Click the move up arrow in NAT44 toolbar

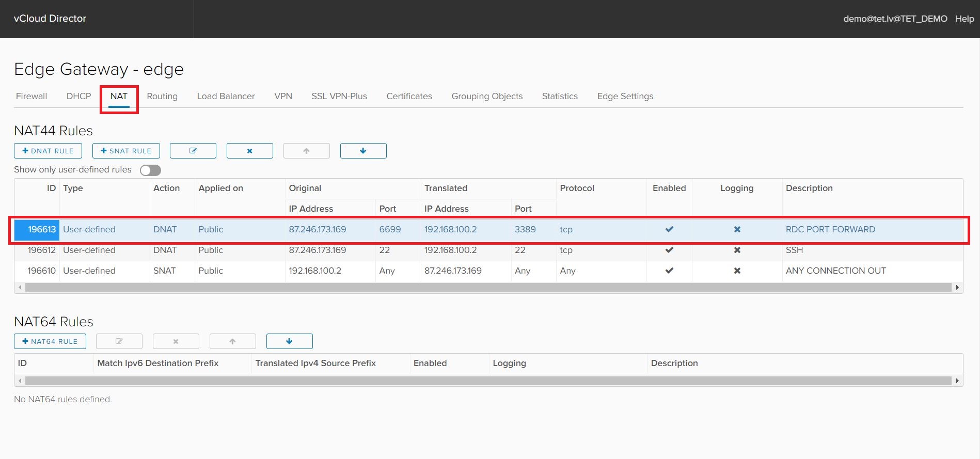click(307, 151)
